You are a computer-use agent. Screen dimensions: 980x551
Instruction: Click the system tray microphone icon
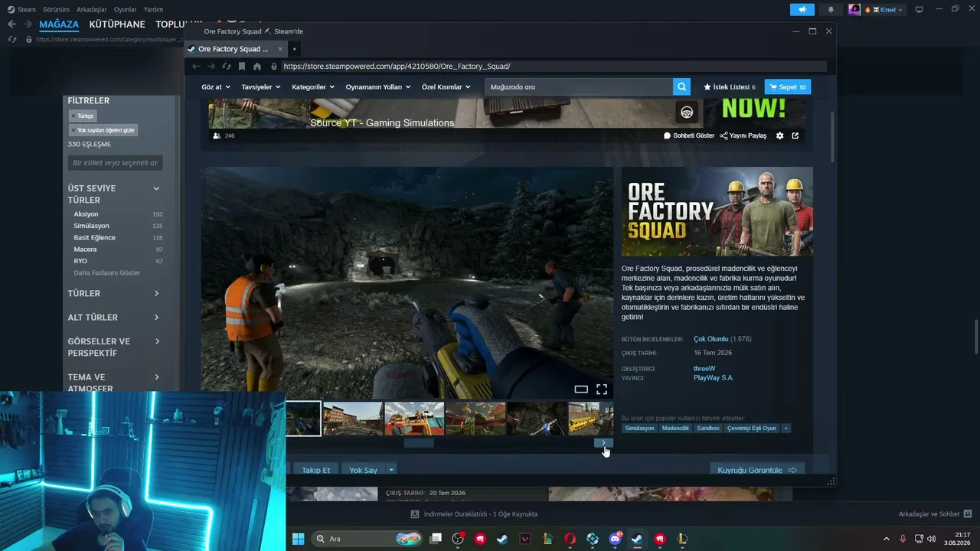(903, 539)
